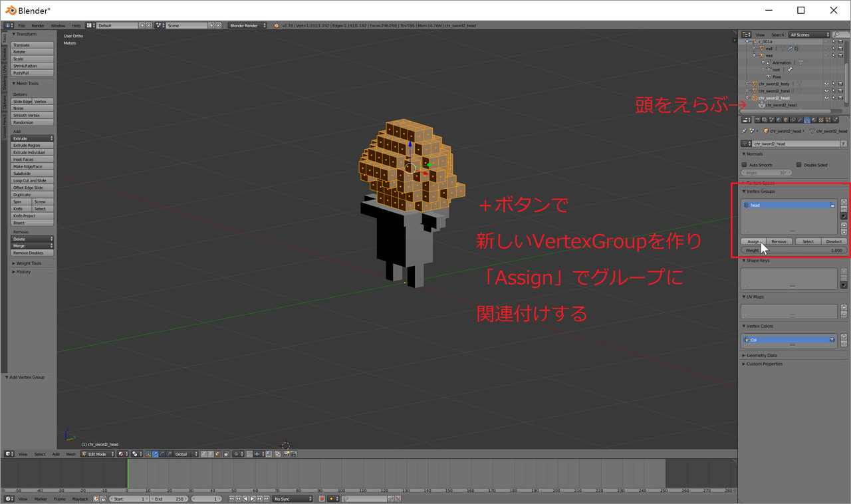Click the Weight value slider
The width and height of the screenshot is (851, 504).
(x=794, y=251)
